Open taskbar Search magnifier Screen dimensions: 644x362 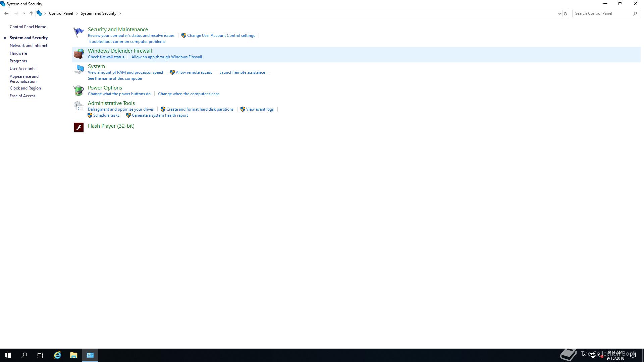pos(24,355)
